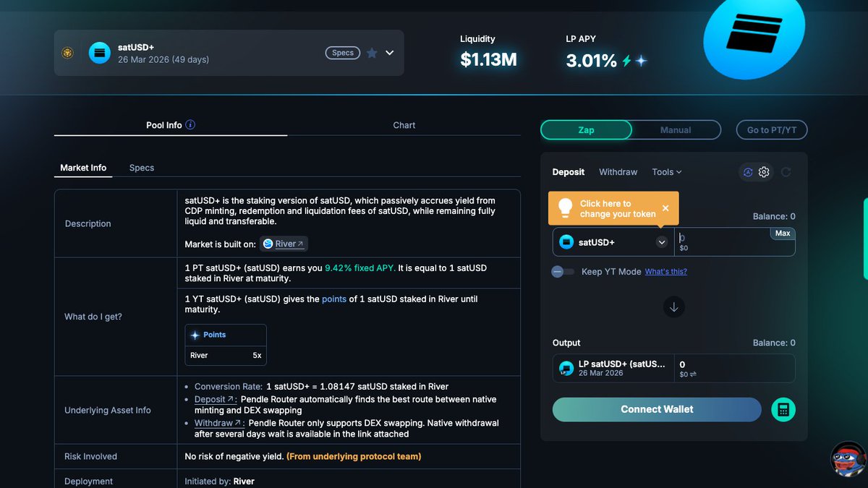
Task: Click the Pool Info information icon
Action: pyautogui.click(x=190, y=124)
